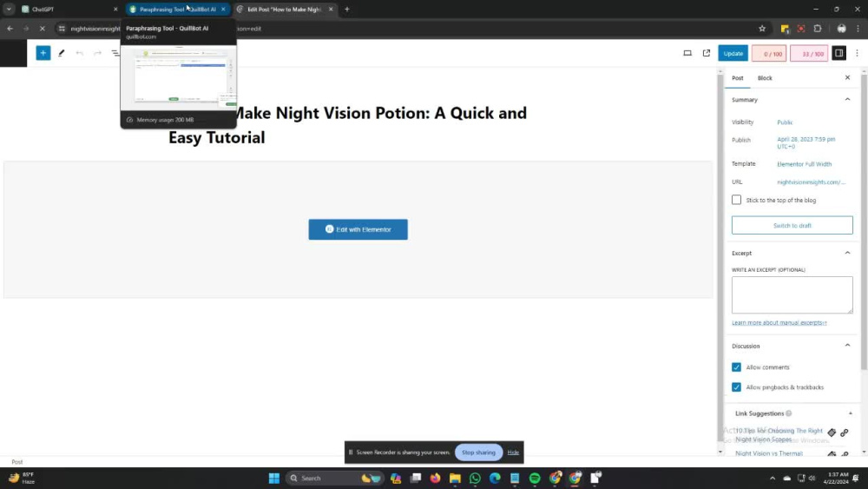The image size is (868, 489).
Task: Open the Visibility 'Public' dropdown
Action: pos(785,122)
